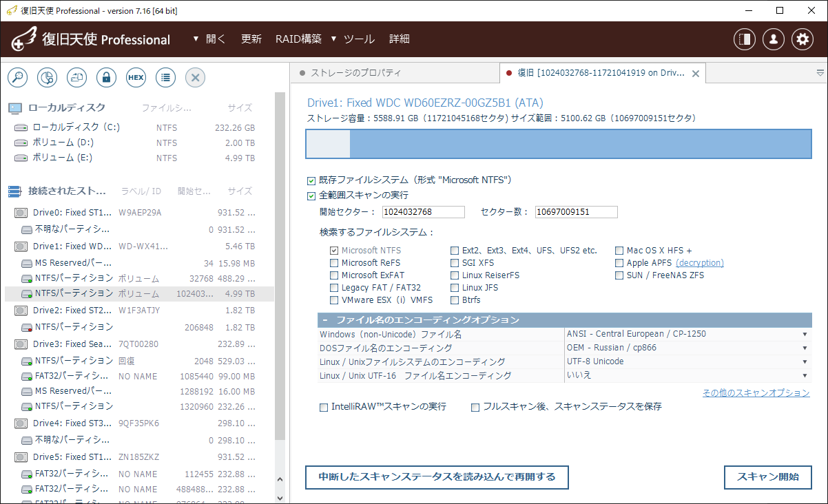Select MS Reserved partition 15.98 MB
This screenshot has height=504, width=828.
(139, 263)
